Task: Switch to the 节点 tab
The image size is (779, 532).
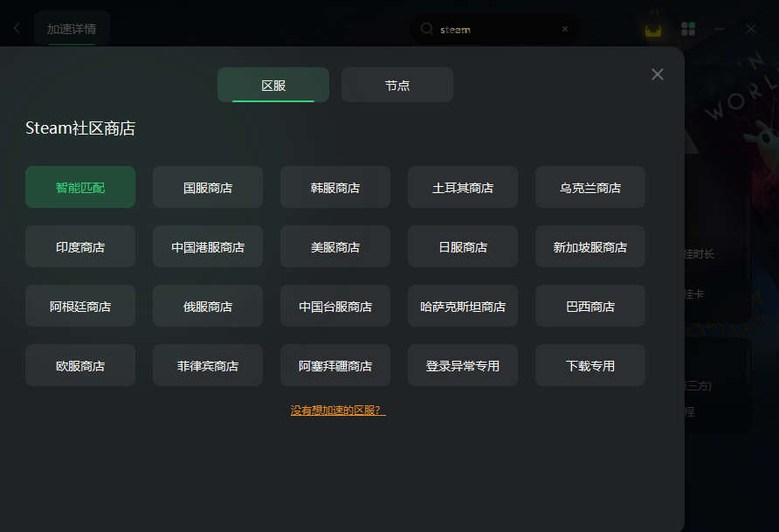Action: [397, 85]
